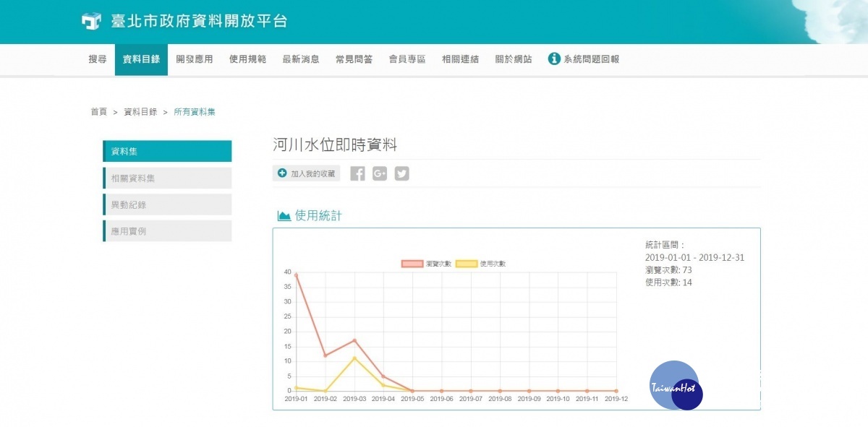Image resolution: width=868 pixels, height=427 pixels.
Task: Share dataset via Google Plus icon
Action: (380, 173)
